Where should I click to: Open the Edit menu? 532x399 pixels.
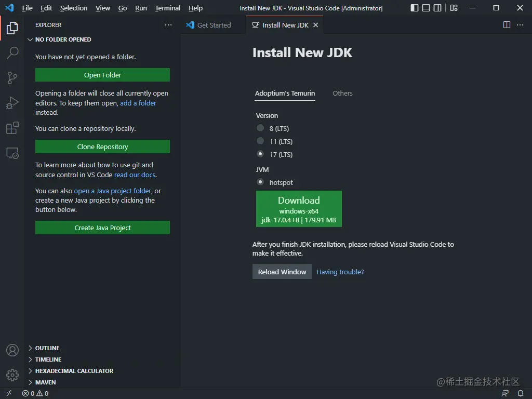(x=46, y=8)
